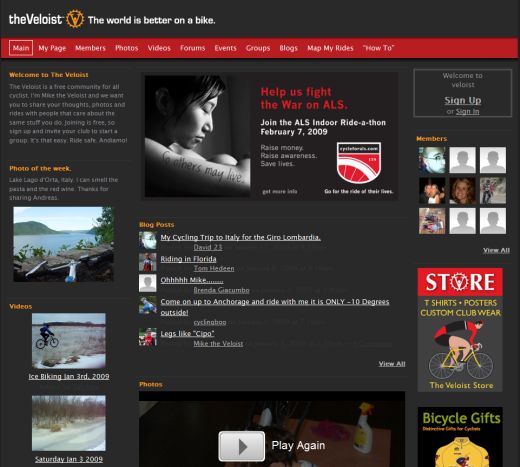Image resolution: width=520 pixels, height=467 pixels.
Task: Go to the Map My Rides tab
Action: pos(330,48)
